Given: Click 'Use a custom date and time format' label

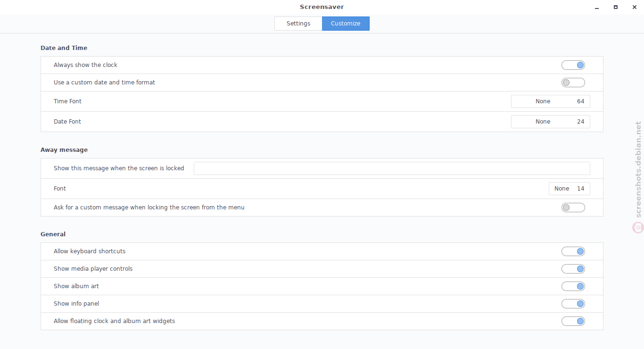Looking at the screenshot, I should (x=104, y=83).
